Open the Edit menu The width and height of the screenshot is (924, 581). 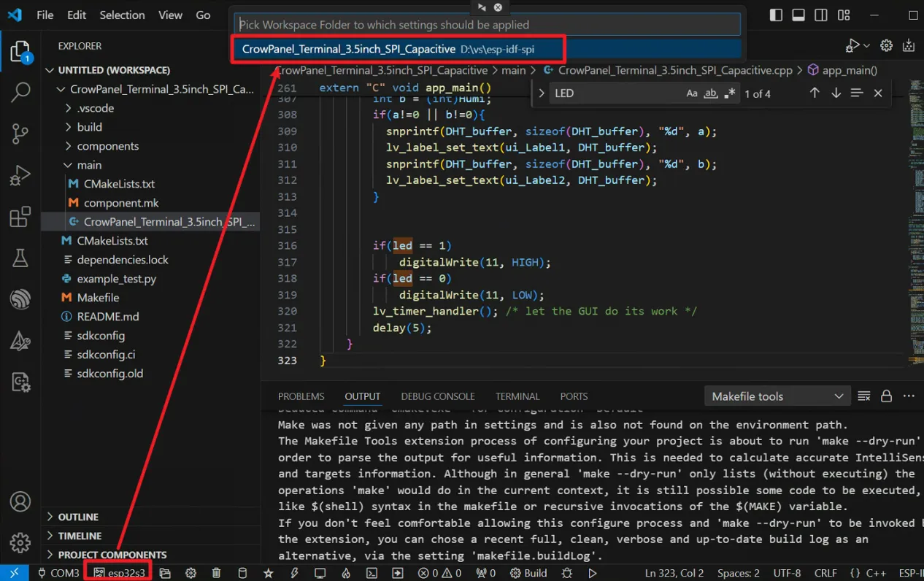pyautogui.click(x=77, y=15)
